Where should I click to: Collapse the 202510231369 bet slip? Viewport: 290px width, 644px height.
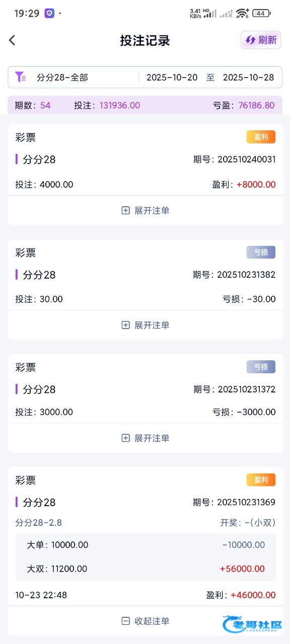[x=146, y=621]
